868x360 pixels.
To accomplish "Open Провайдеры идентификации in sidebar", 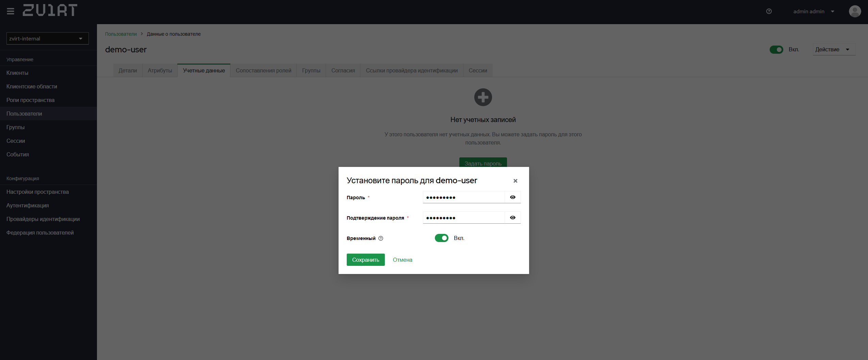I will pyautogui.click(x=48, y=219).
